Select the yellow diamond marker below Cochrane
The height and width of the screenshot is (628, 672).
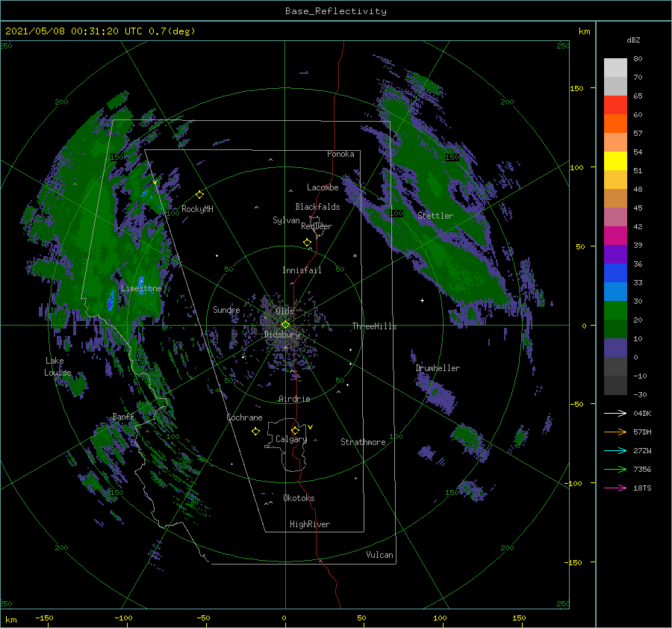click(255, 432)
